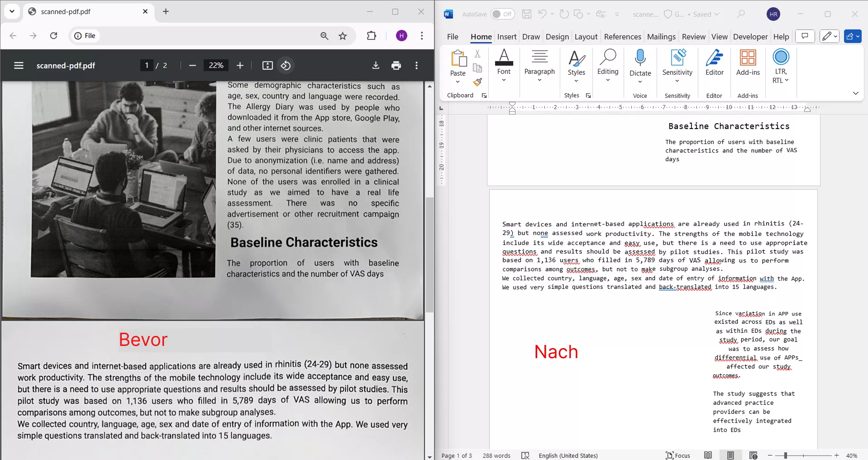Click the 288 words count
Viewport: 868px width, 460px height.
pos(496,455)
